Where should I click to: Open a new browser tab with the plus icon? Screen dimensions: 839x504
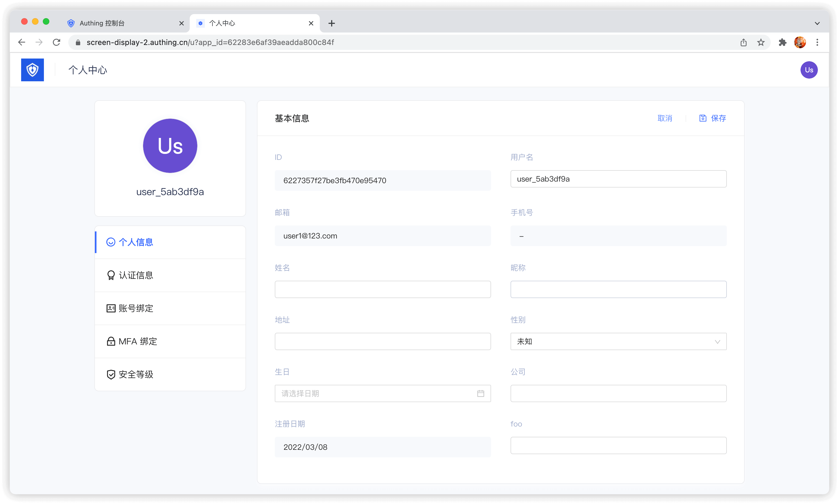(331, 23)
